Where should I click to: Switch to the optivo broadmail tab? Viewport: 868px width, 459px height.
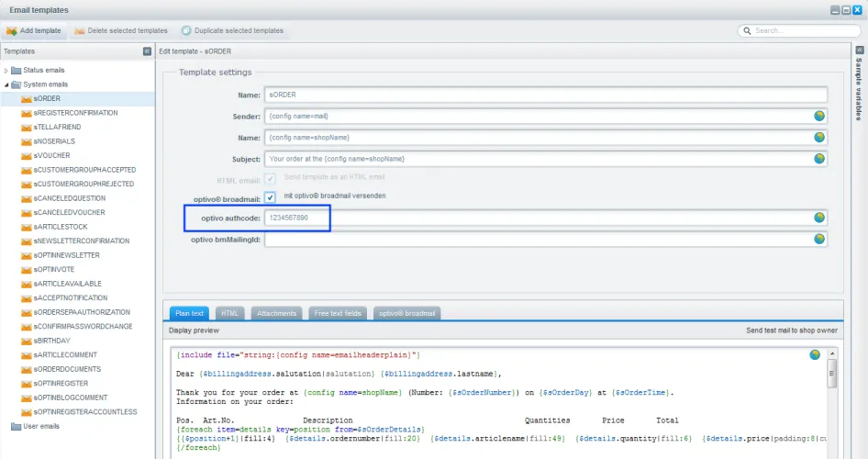(x=406, y=313)
